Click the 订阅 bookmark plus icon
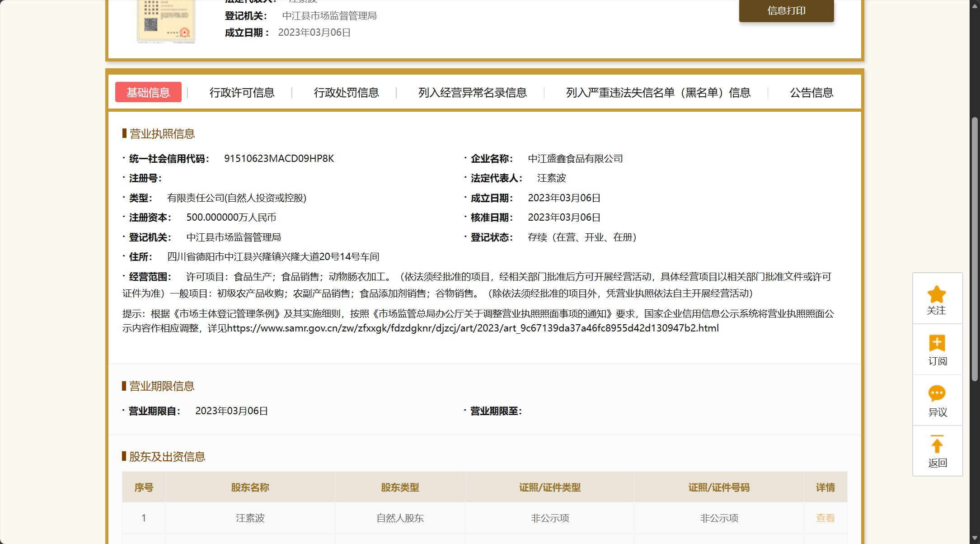Image resolution: width=980 pixels, height=544 pixels. point(937,344)
